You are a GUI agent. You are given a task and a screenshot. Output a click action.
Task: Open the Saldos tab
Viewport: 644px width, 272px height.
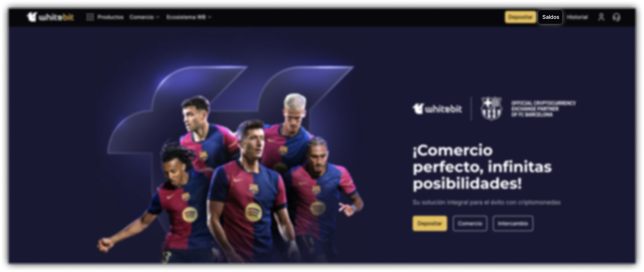pos(551,17)
